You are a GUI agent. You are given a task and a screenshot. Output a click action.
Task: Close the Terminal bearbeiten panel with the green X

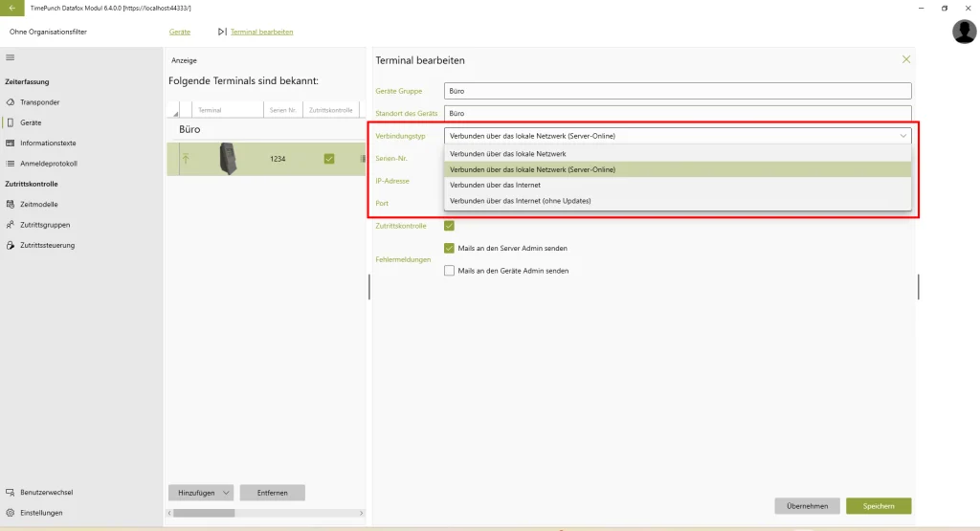[x=906, y=59]
